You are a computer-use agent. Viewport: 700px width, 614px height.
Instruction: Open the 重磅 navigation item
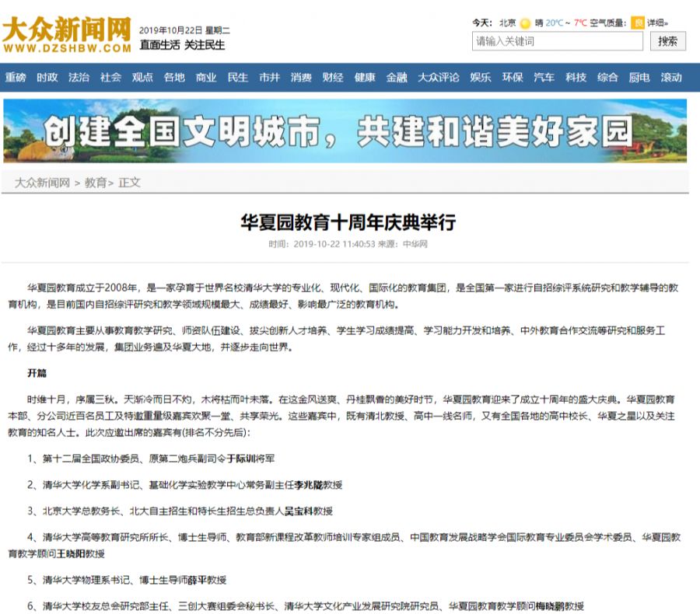pos(16,78)
